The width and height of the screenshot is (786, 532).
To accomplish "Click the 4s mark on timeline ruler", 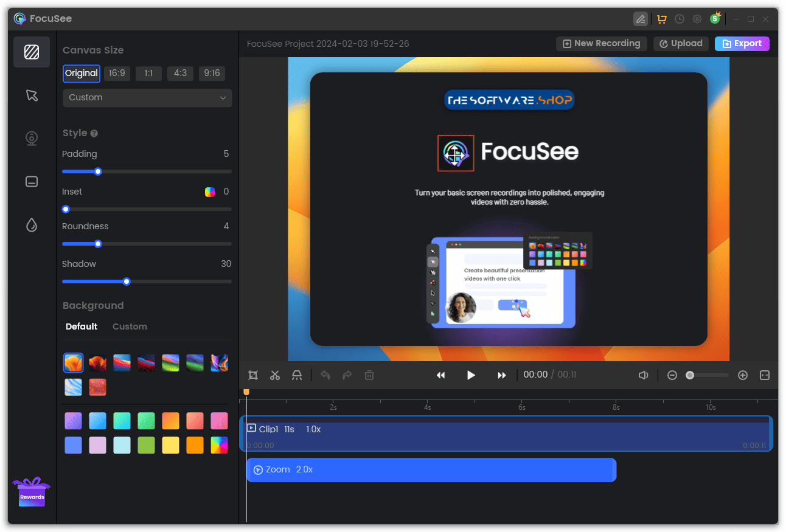I will coord(428,407).
